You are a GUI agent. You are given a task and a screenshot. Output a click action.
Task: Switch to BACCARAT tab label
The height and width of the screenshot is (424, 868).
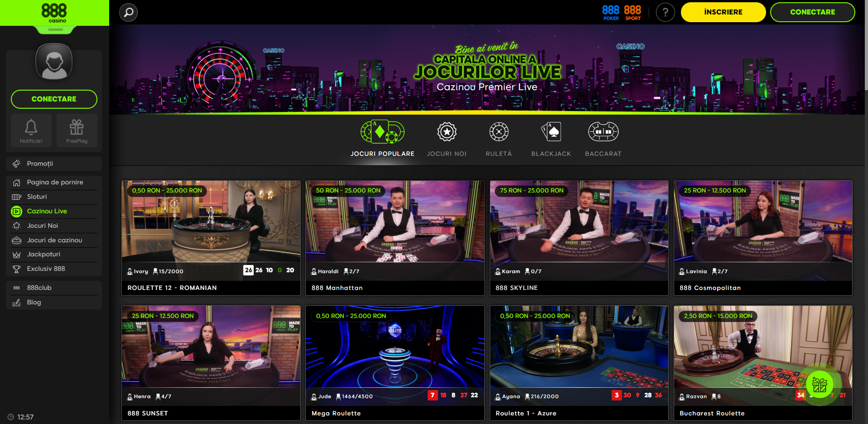(603, 154)
